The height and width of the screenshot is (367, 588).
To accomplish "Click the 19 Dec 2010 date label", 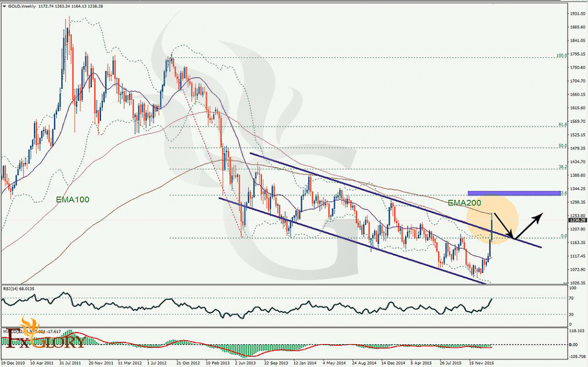I will coord(13,363).
